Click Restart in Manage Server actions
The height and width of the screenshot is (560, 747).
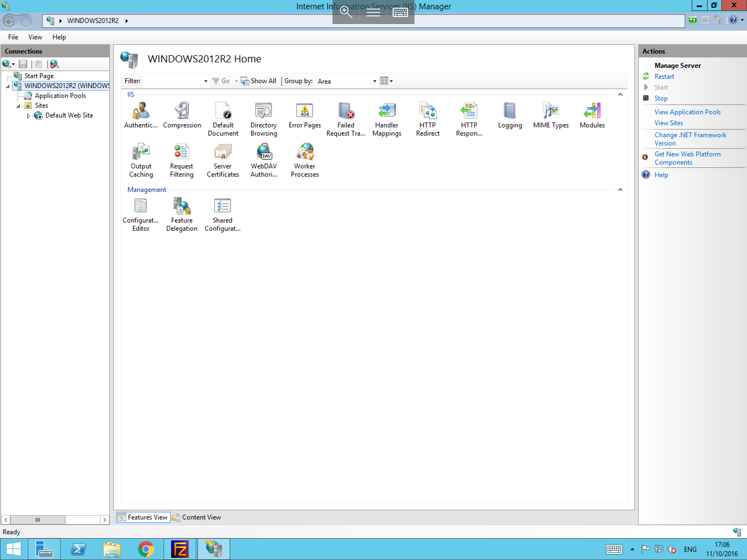(664, 76)
